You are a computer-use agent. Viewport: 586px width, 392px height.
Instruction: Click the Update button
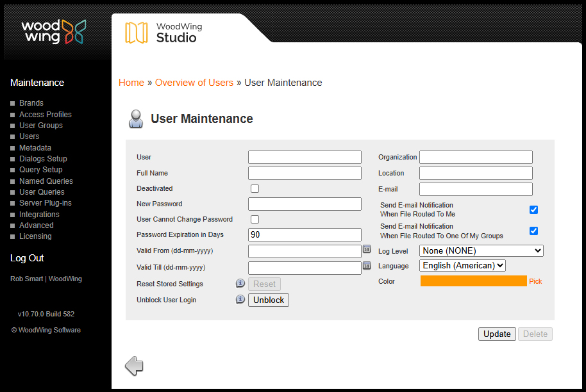pyautogui.click(x=497, y=334)
